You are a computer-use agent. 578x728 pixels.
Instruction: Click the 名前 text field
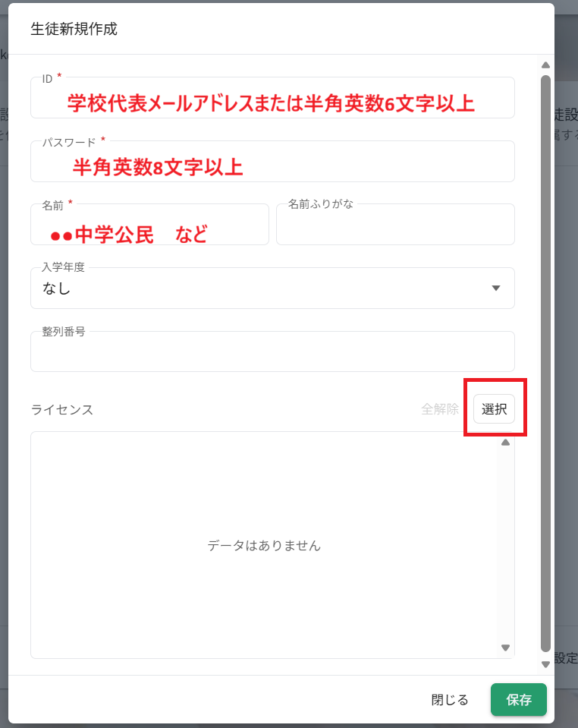click(x=149, y=226)
